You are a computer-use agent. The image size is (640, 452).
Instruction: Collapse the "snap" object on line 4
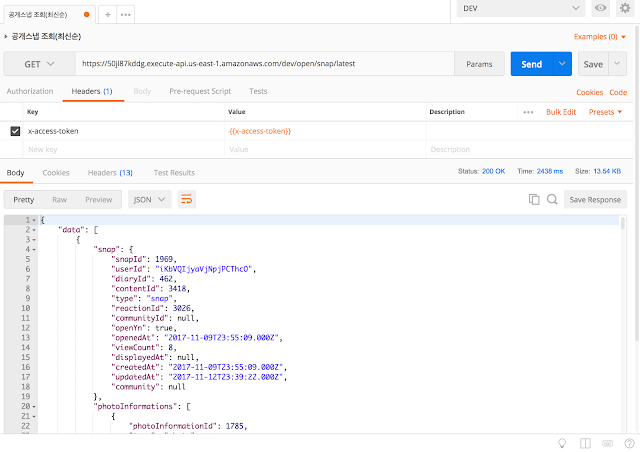coord(35,248)
